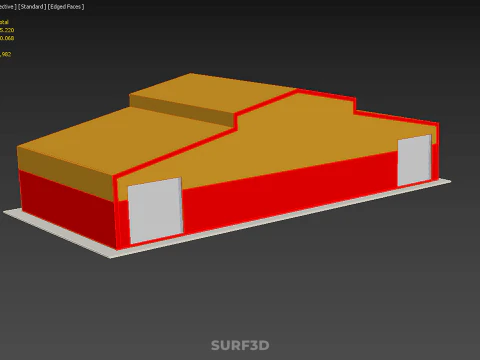Select the raised upper roof block

213,93
